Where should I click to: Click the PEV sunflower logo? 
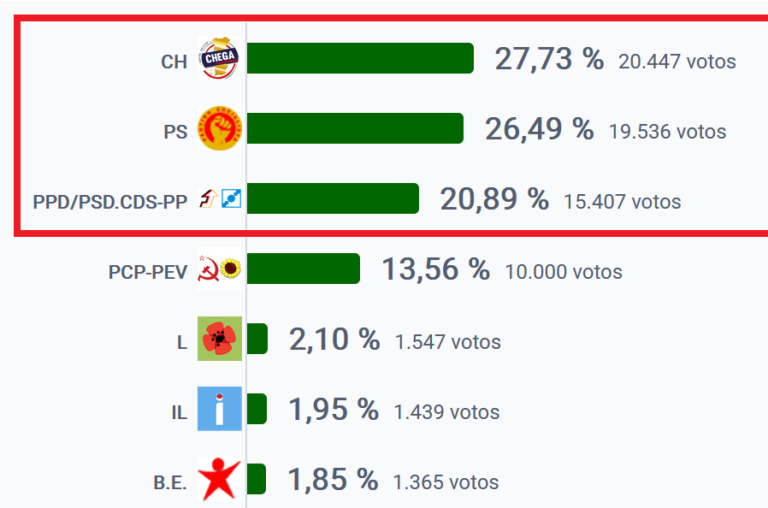coord(231,270)
